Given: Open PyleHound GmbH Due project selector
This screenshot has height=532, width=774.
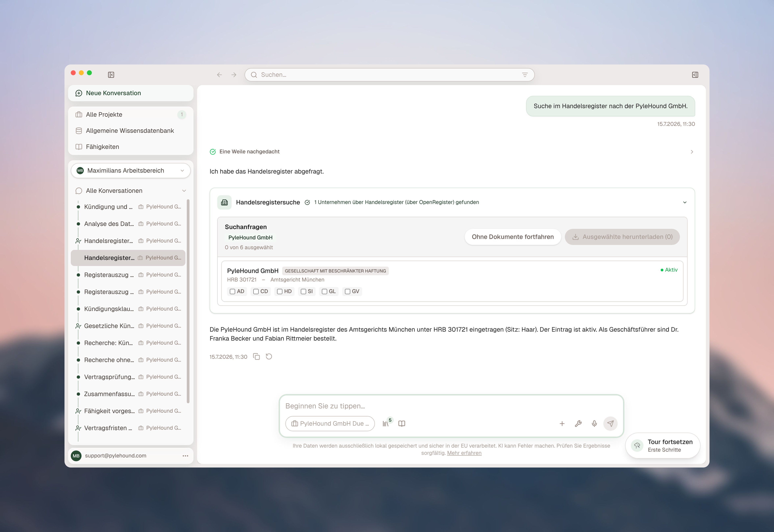Looking at the screenshot, I should (x=330, y=423).
